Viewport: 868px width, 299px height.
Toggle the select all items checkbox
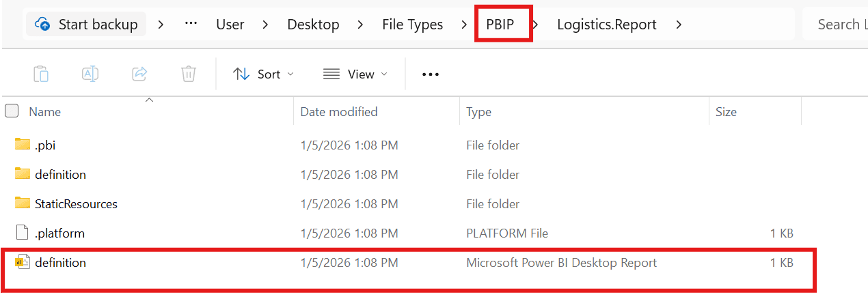pyautogui.click(x=12, y=111)
